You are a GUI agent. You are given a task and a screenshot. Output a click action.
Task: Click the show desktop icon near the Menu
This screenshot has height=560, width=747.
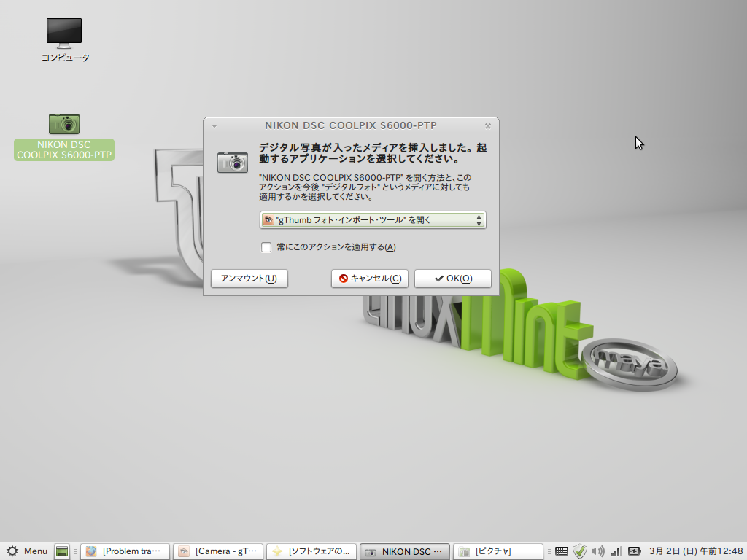point(61,551)
